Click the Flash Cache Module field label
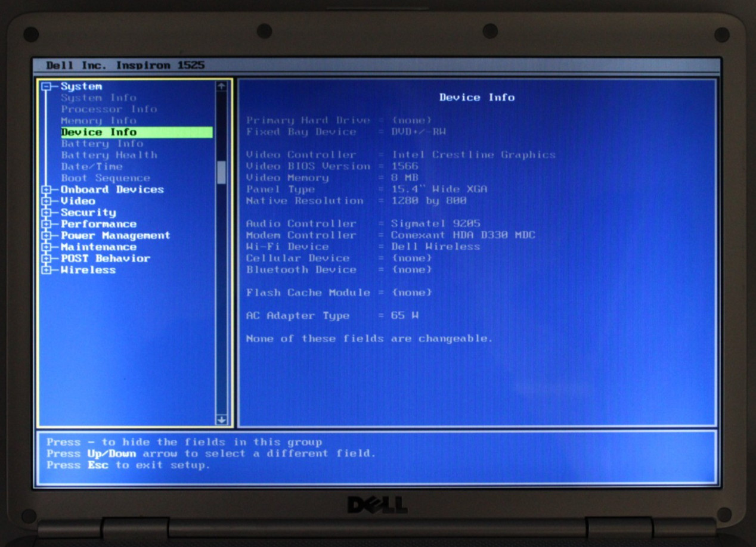The height and width of the screenshot is (547, 756). click(308, 293)
